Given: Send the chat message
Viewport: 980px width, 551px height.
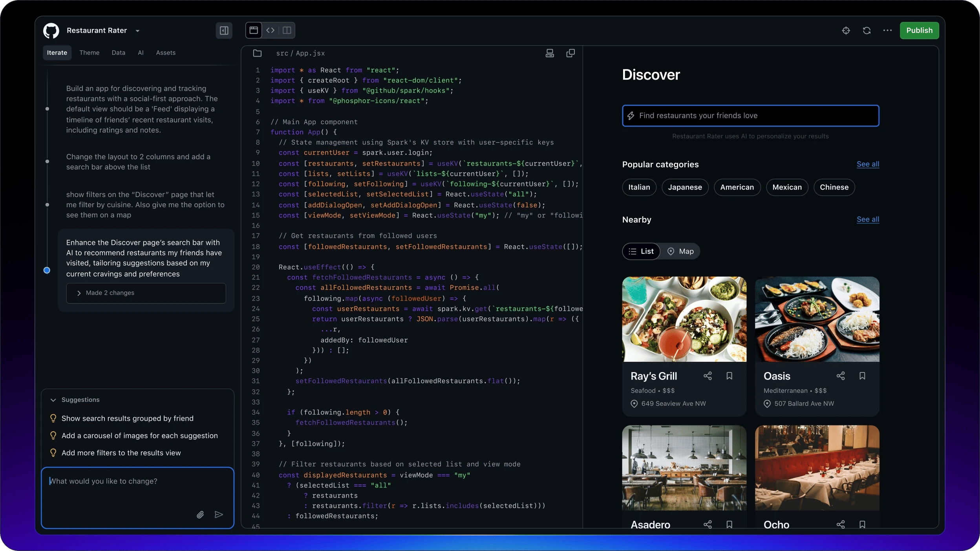Looking at the screenshot, I should (x=219, y=515).
